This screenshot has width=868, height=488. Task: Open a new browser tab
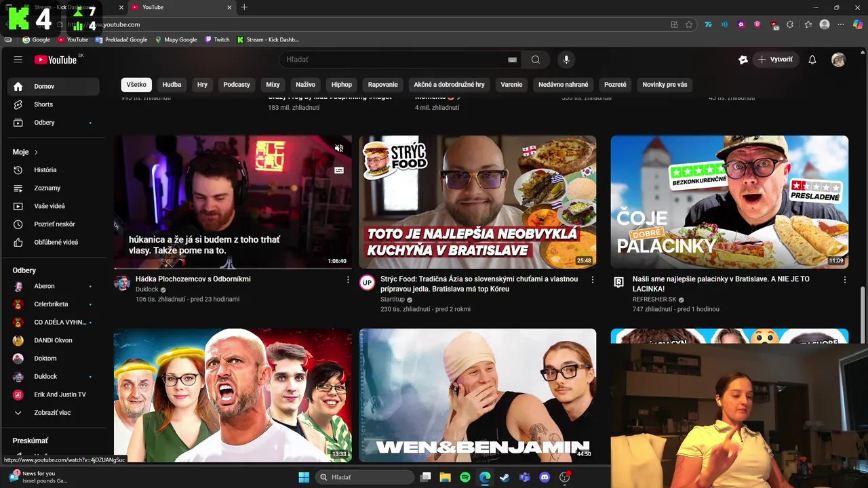244,7
